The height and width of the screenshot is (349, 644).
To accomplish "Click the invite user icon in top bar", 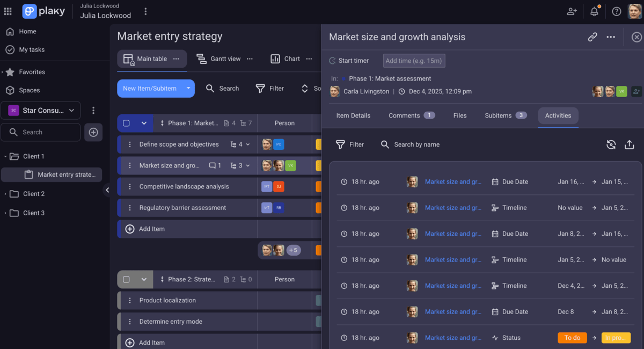I will point(572,11).
